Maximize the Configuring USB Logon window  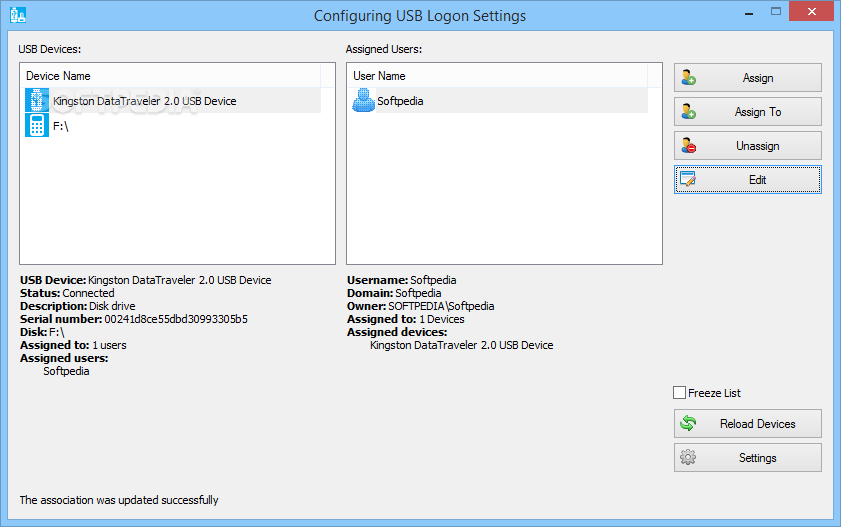pos(776,12)
